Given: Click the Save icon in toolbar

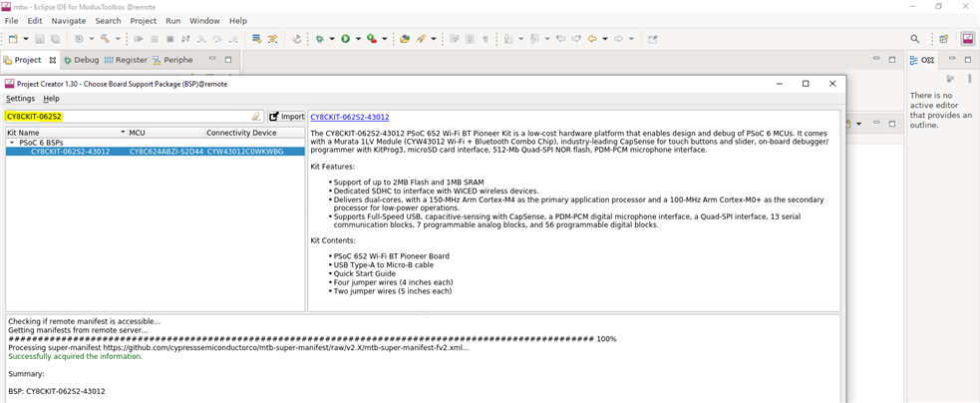Looking at the screenshot, I should tap(39, 39).
